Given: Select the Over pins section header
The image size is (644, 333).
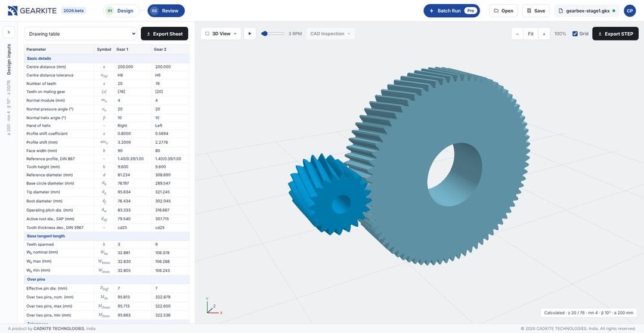Looking at the screenshot, I should click(107, 279).
